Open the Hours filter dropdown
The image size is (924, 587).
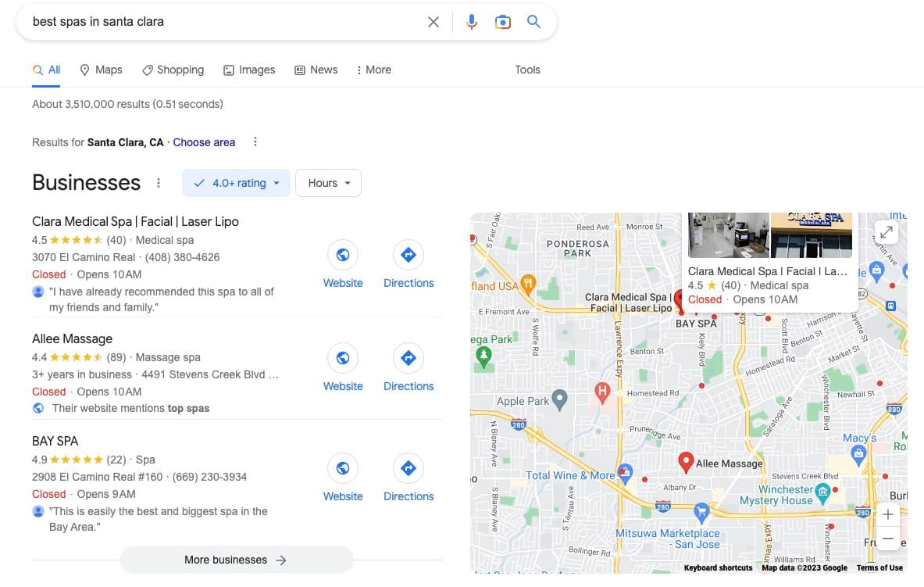(328, 183)
